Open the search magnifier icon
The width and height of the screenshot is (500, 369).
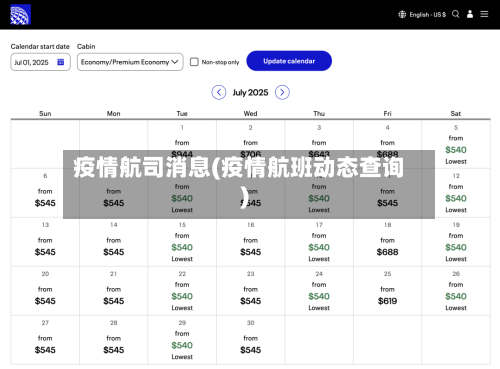coord(455,14)
